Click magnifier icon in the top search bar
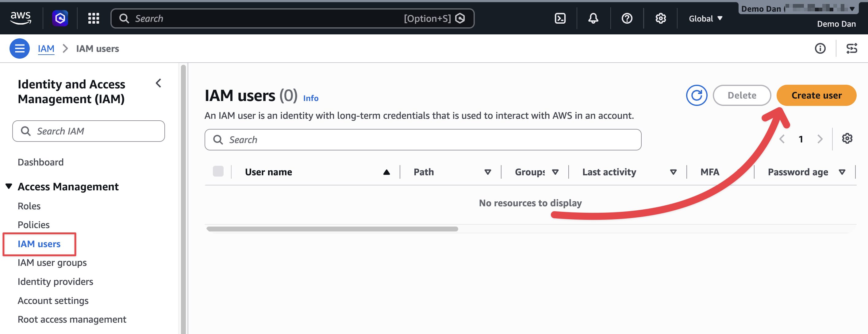 pos(124,18)
